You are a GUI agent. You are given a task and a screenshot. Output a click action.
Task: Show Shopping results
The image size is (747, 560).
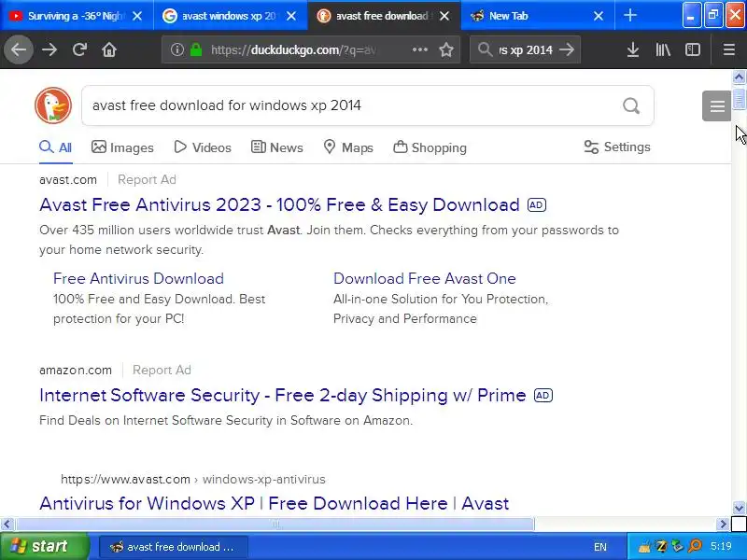pos(430,147)
